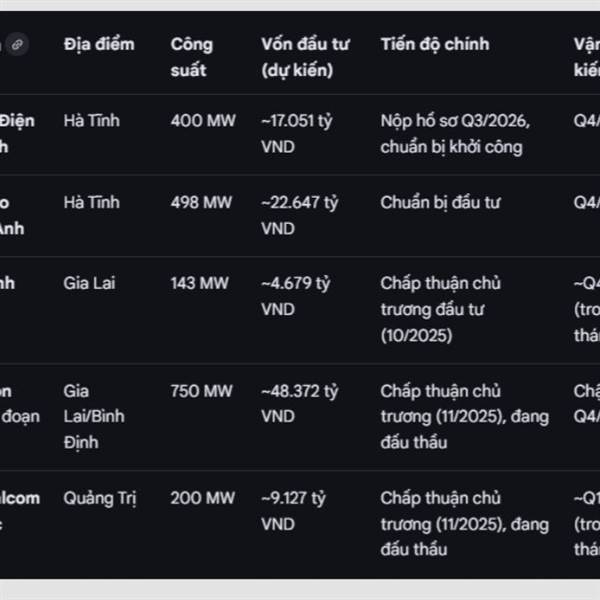Click the "Địa điểm" column header
Viewport: 600px width, 600px height.
98,44
